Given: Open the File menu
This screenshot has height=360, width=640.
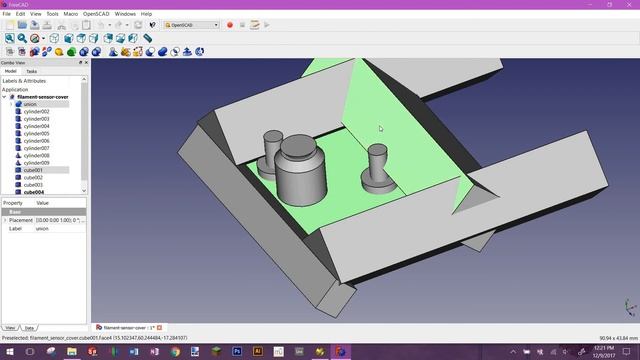Looking at the screenshot, I should click(7, 14).
